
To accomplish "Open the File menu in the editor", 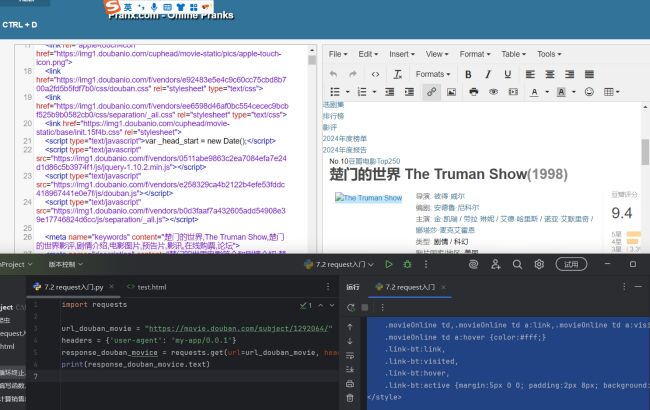I will 338,54.
